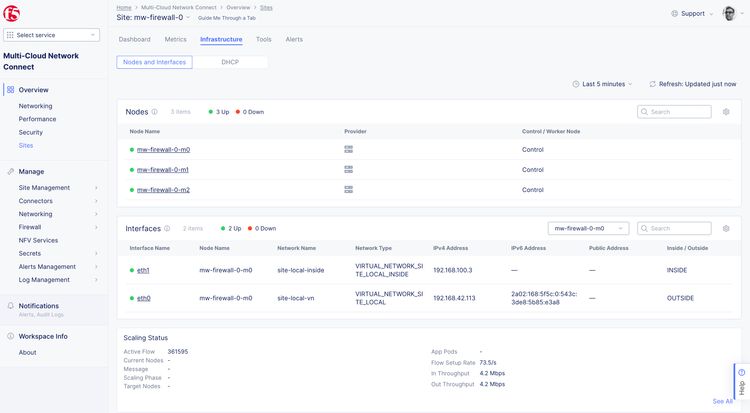
Task: Click the Nodes info icon
Action: (154, 112)
